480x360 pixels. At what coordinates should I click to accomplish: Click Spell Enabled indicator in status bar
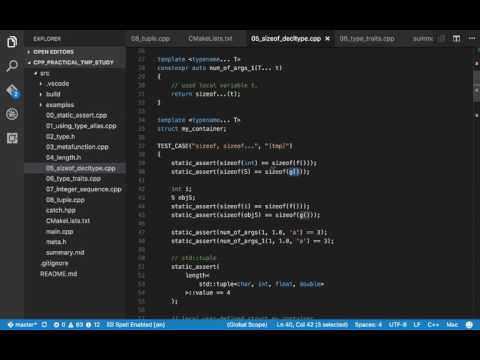(x=136, y=325)
